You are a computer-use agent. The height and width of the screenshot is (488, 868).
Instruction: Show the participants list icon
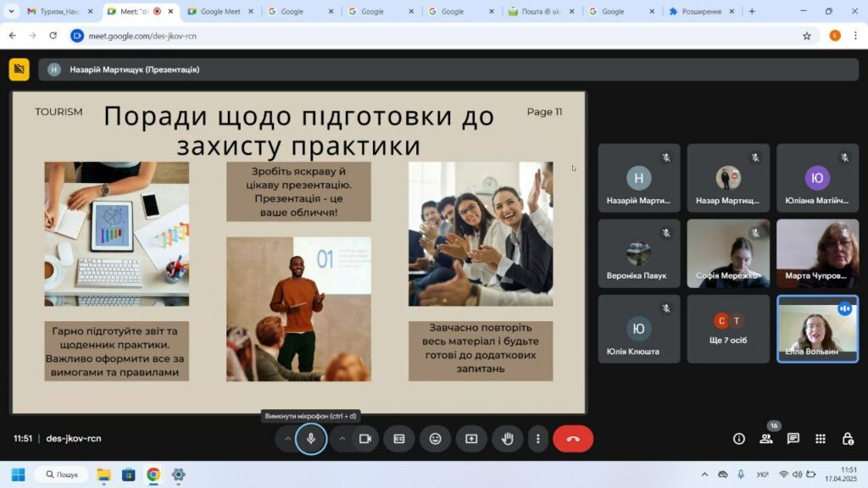click(766, 439)
